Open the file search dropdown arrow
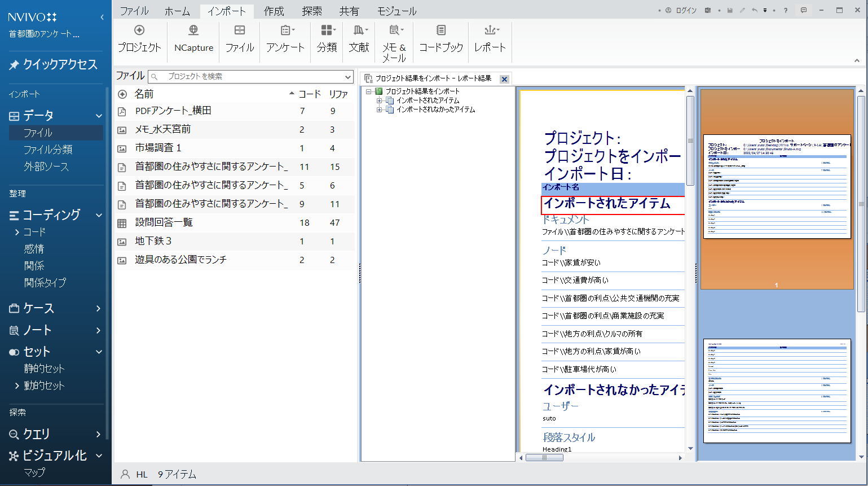The image size is (868, 486). click(348, 77)
